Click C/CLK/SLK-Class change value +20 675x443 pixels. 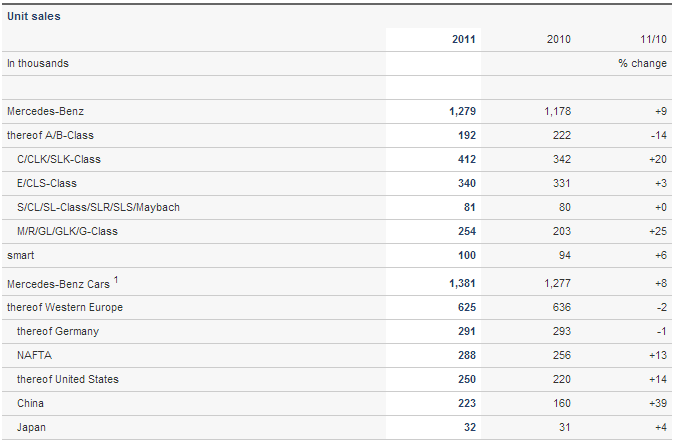(x=658, y=159)
